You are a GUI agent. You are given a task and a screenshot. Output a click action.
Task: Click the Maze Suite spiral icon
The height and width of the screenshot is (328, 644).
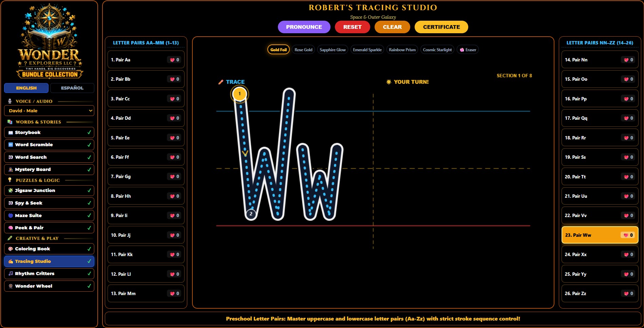11,215
